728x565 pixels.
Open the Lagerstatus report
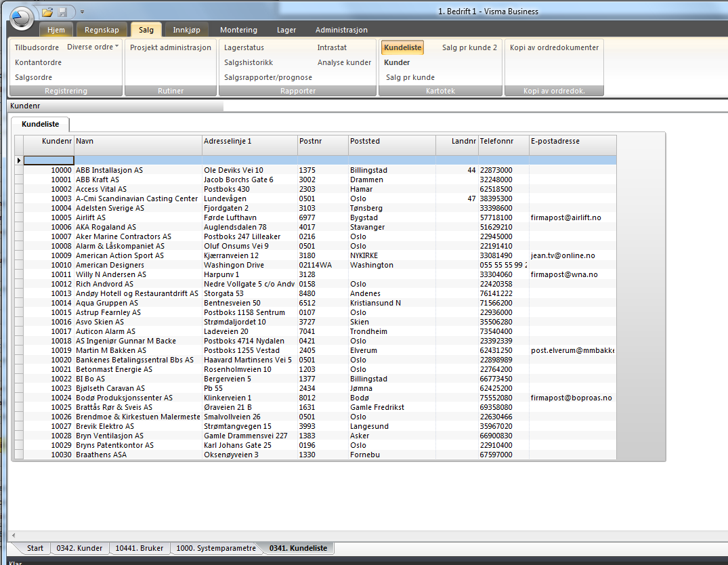click(244, 47)
